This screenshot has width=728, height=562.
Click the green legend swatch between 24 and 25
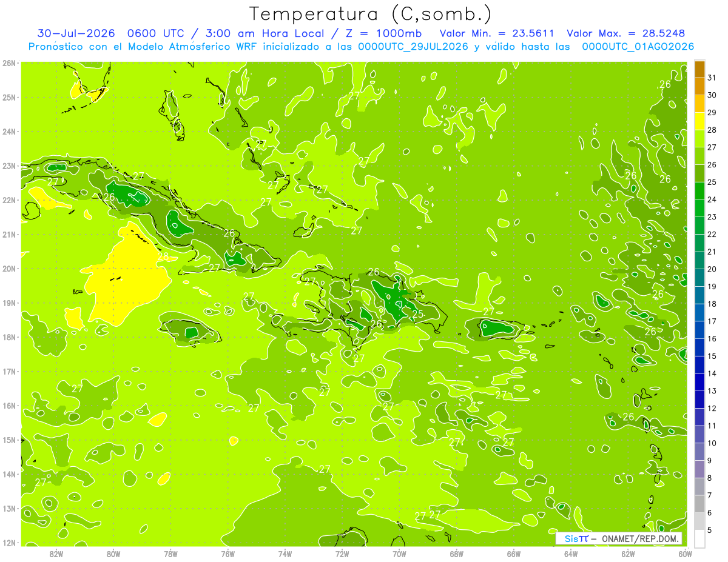(699, 191)
